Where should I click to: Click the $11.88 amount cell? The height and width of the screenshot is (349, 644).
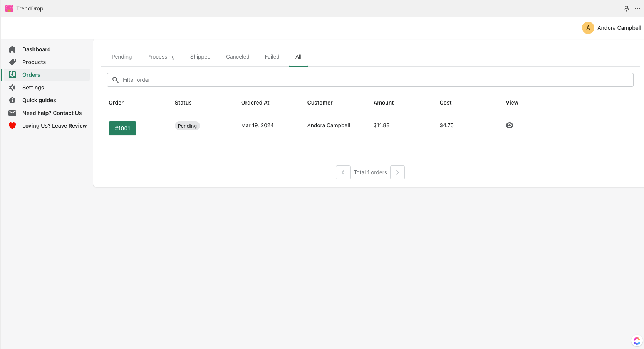click(381, 125)
